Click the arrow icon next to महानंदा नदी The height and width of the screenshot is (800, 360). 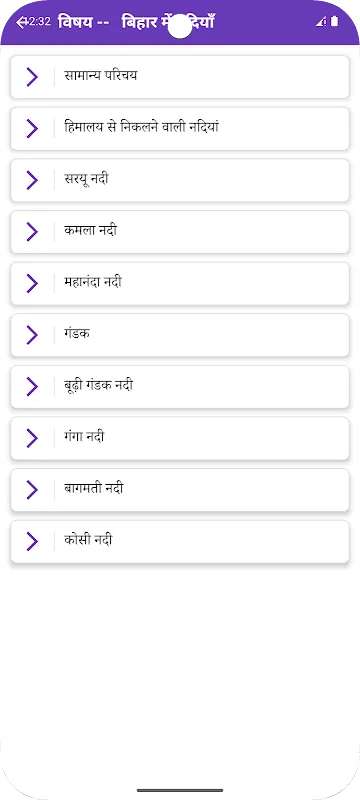click(32, 283)
